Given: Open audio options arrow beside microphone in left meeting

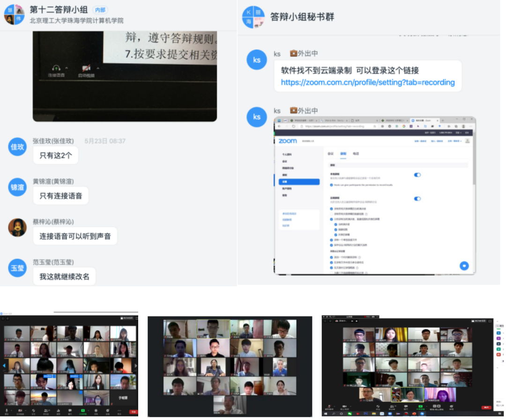Looking at the screenshot, I should (x=11, y=410).
